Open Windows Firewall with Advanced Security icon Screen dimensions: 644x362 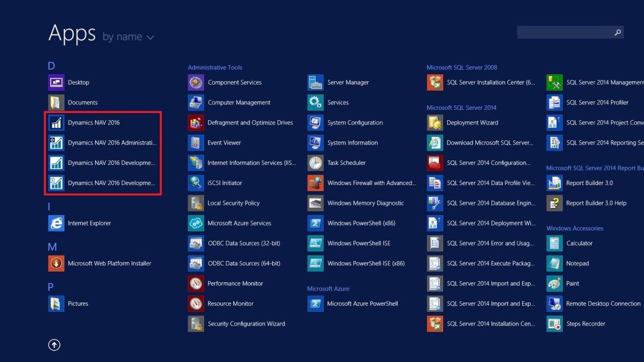pos(315,183)
